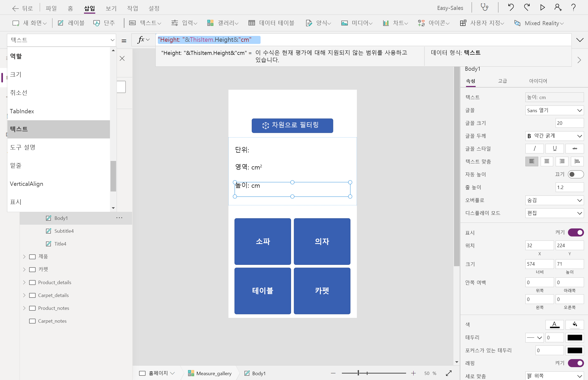Click the 차원으로 필터링 button
The height and width of the screenshot is (380, 588).
(292, 125)
